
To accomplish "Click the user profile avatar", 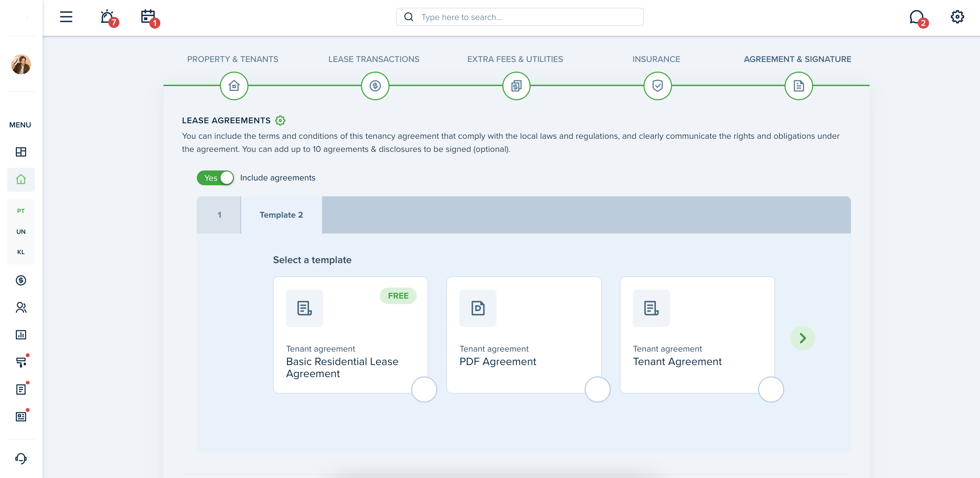I will (x=21, y=64).
